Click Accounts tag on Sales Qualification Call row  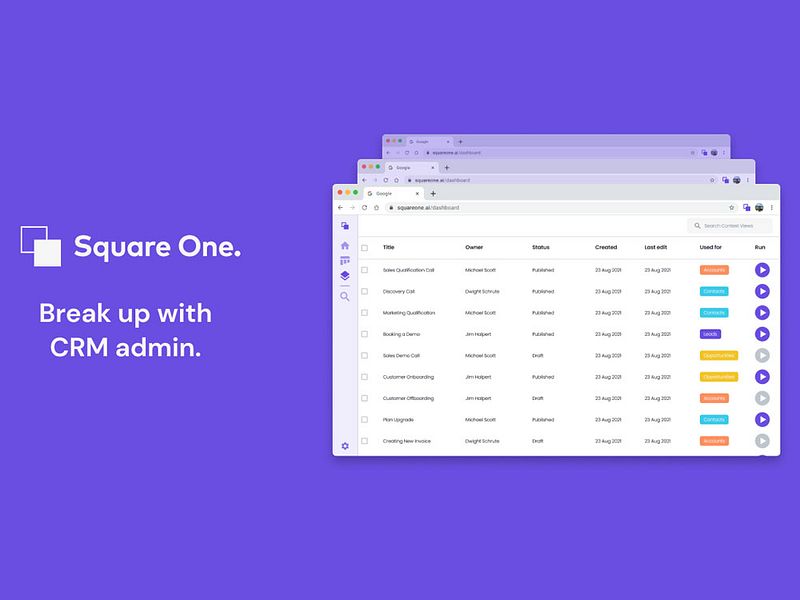(x=714, y=270)
